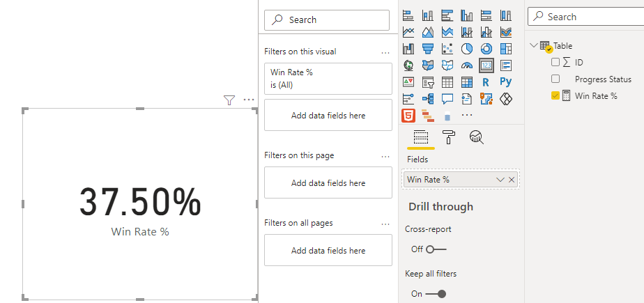
Task: Select the Stacked bar chart visual
Action: [408, 15]
